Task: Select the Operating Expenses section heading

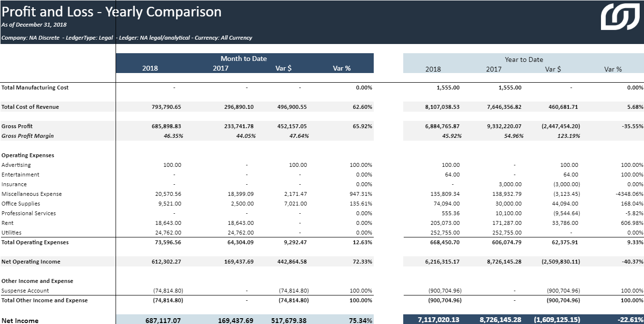Action: 28,155
